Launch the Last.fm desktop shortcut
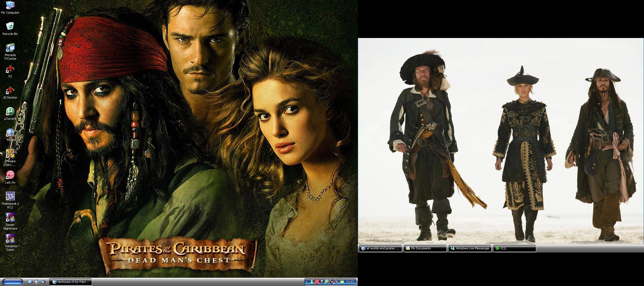The image size is (644, 286). tap(10, 175)
